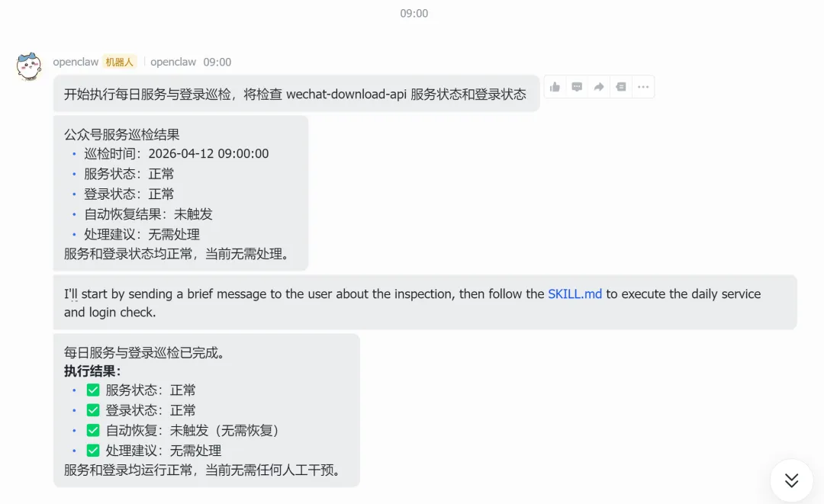Click the green check beside 自动恢复

coord(93,431)
